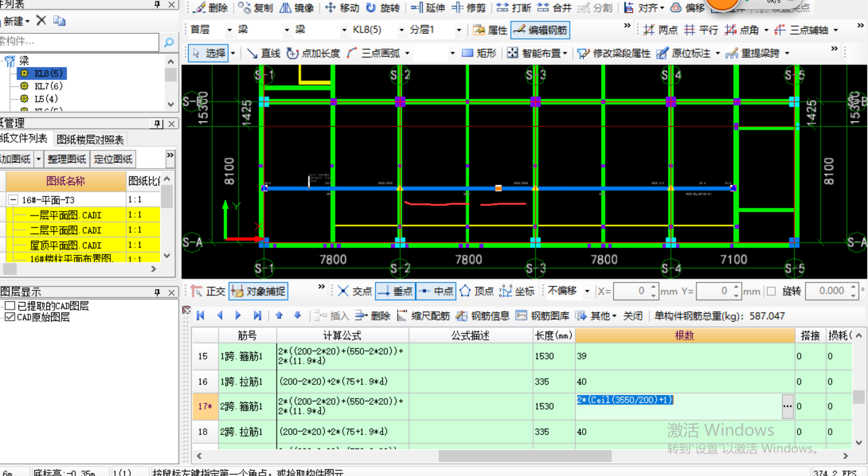The image size is (868, 476).
Task: Select the 复制 copy tool
Action: point(255,8)
